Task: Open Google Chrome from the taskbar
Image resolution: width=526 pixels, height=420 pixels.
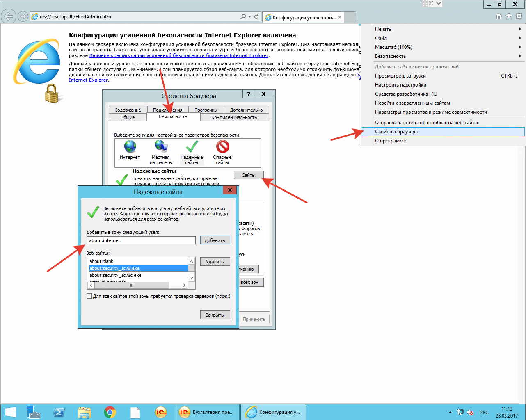Action: coord(110,412)
